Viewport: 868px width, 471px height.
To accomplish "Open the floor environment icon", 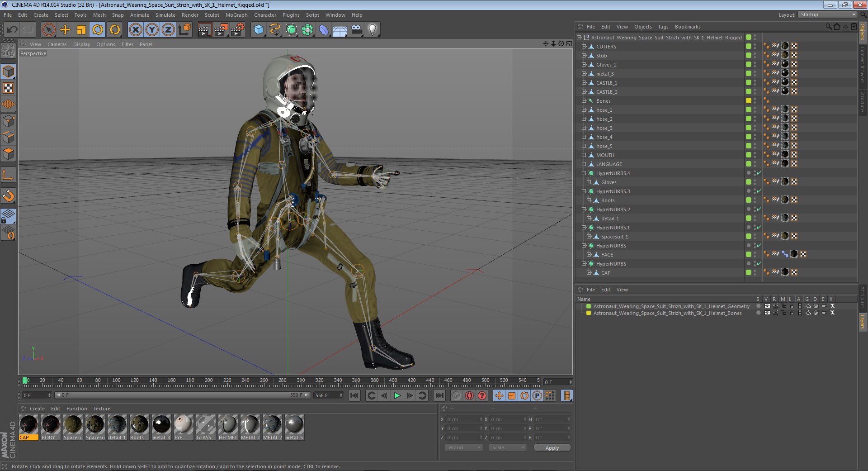I will 340,30.
